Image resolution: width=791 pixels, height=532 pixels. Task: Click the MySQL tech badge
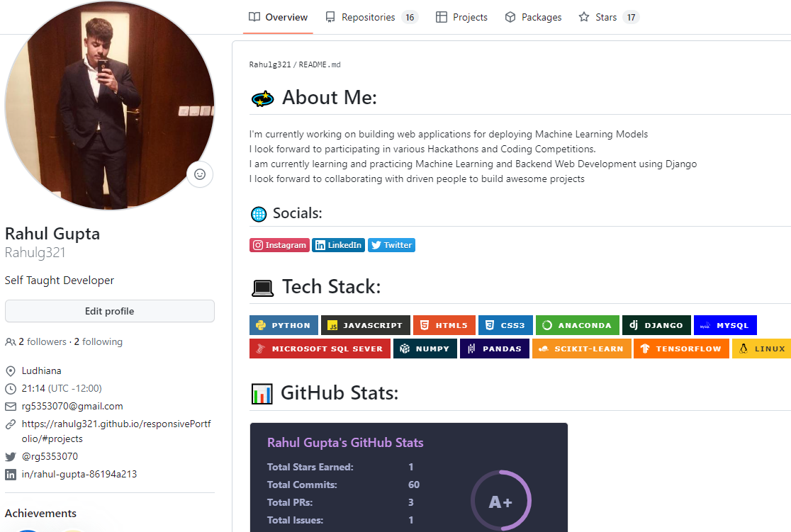725,325
